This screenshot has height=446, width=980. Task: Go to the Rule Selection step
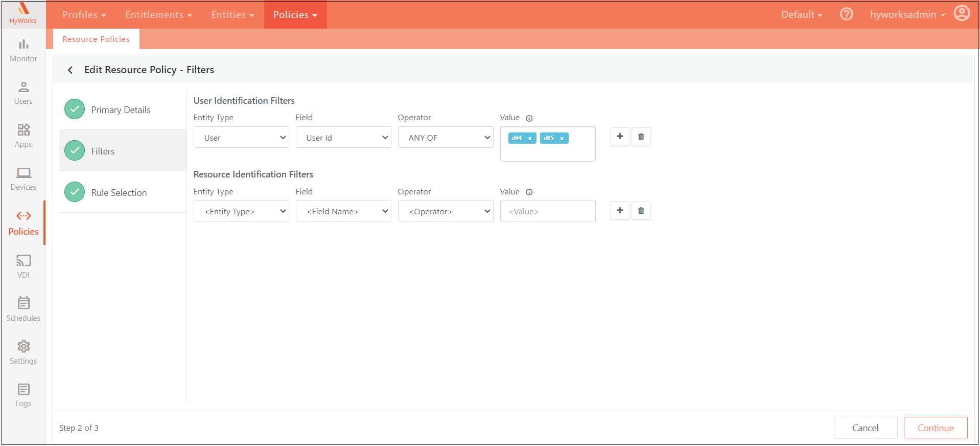point(123,192)
